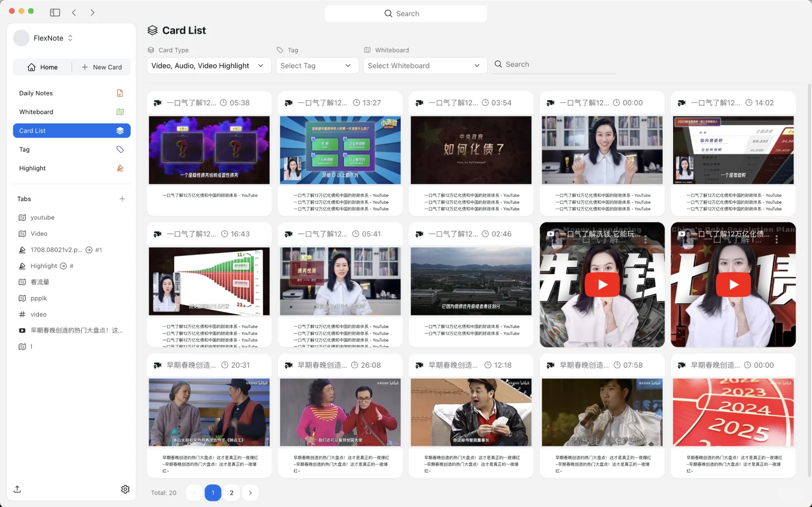Go to page 2 of cards

[231, 492]
